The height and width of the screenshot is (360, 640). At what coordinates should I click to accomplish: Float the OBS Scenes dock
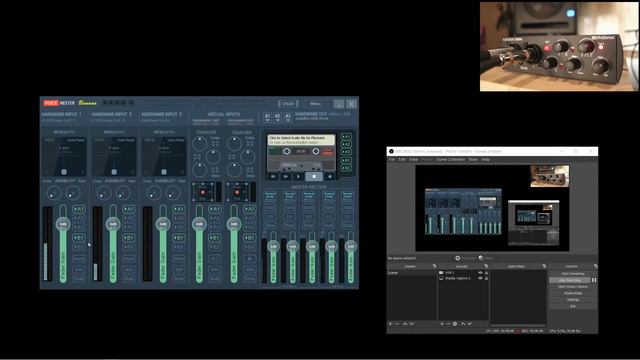point(434,266)
